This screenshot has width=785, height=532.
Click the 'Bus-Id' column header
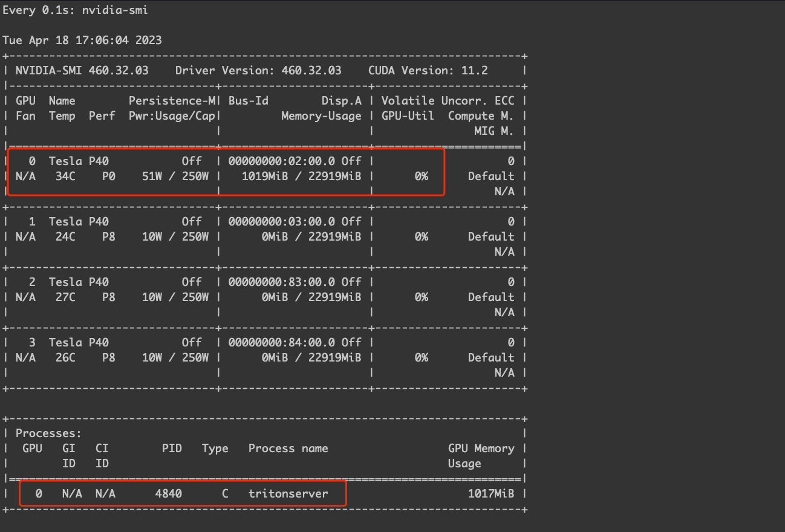point(249,101)
